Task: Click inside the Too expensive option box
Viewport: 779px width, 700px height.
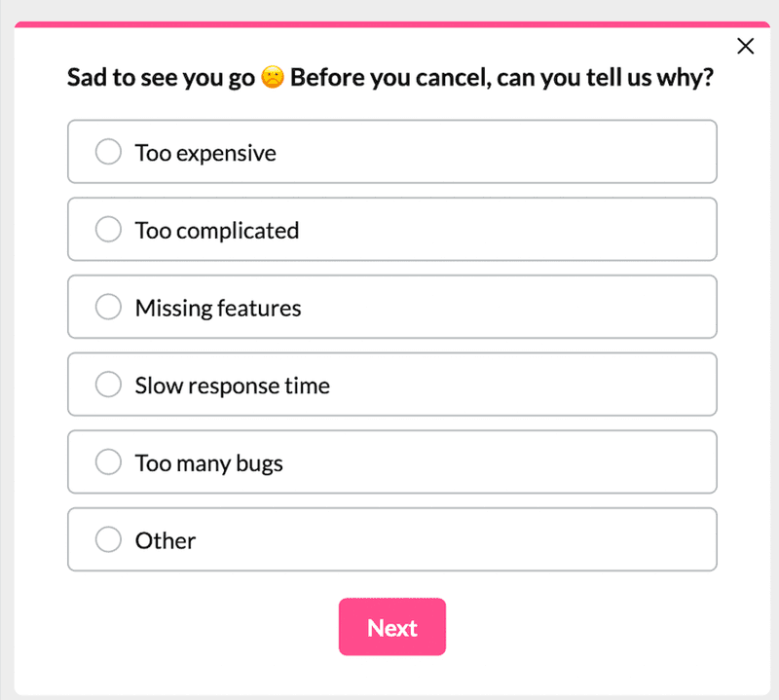Action: coord(391,152)
